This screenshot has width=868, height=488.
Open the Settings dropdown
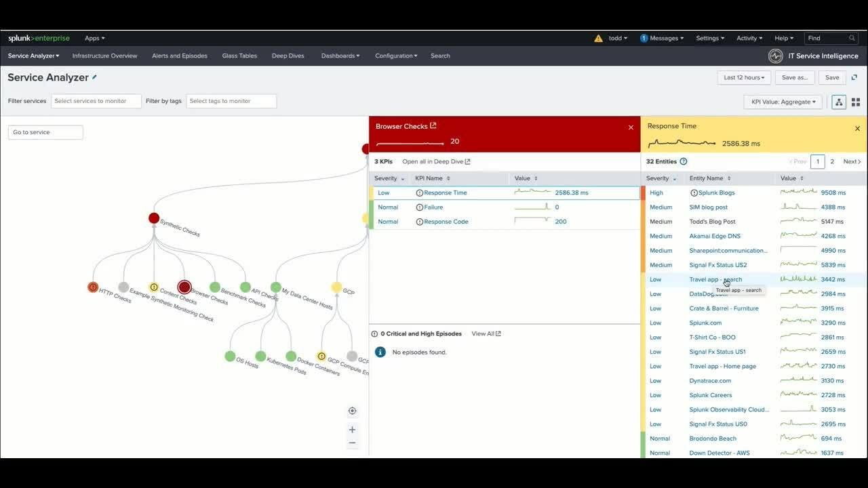(710, 39)
